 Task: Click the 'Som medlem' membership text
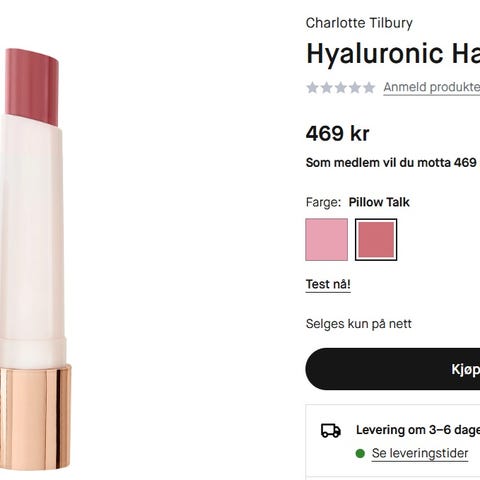click(393, 163)
